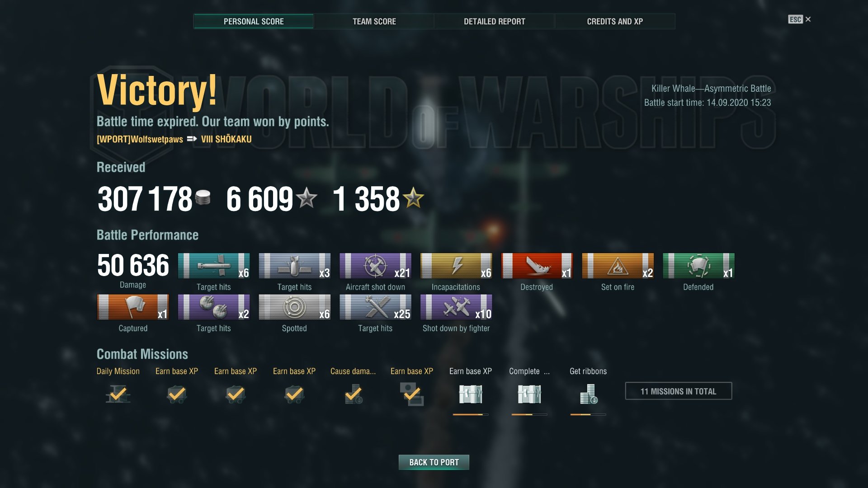The height and width of the screenshot is (488, 868).
Task: Click the Incapacitations ribbon icon
Action: click(x=456, y=266)
